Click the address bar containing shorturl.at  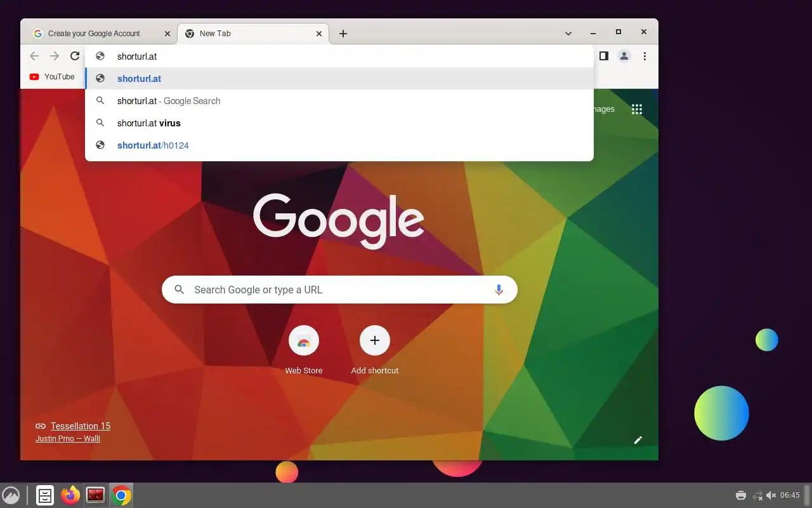coord(339,57)
